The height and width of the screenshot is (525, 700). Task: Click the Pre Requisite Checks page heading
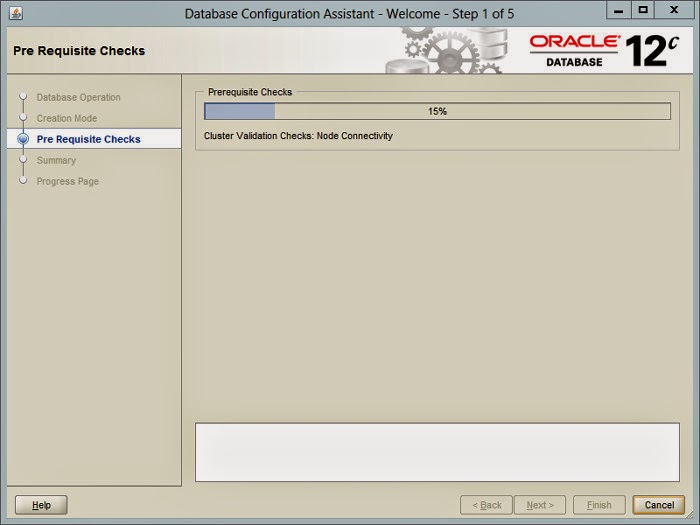[79, 51]
